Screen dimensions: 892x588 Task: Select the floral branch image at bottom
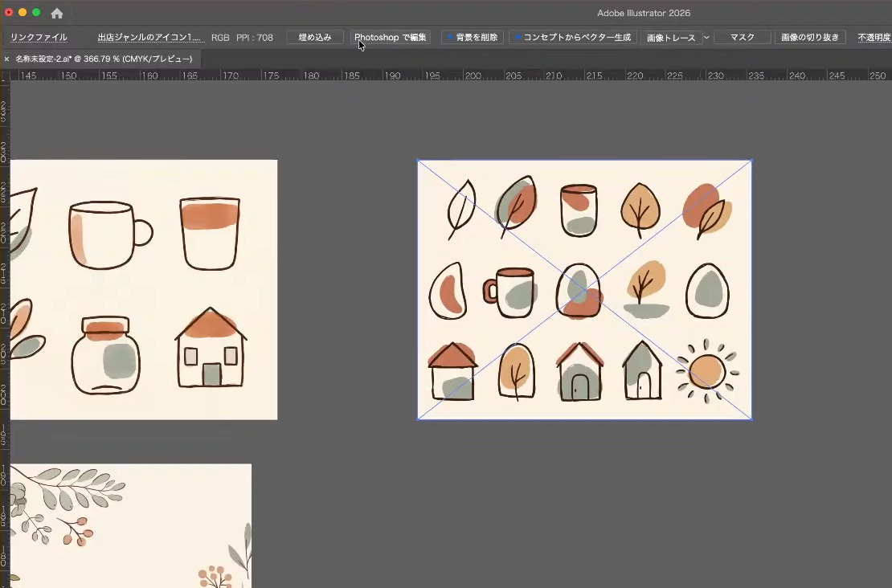[x=131, y=526]
